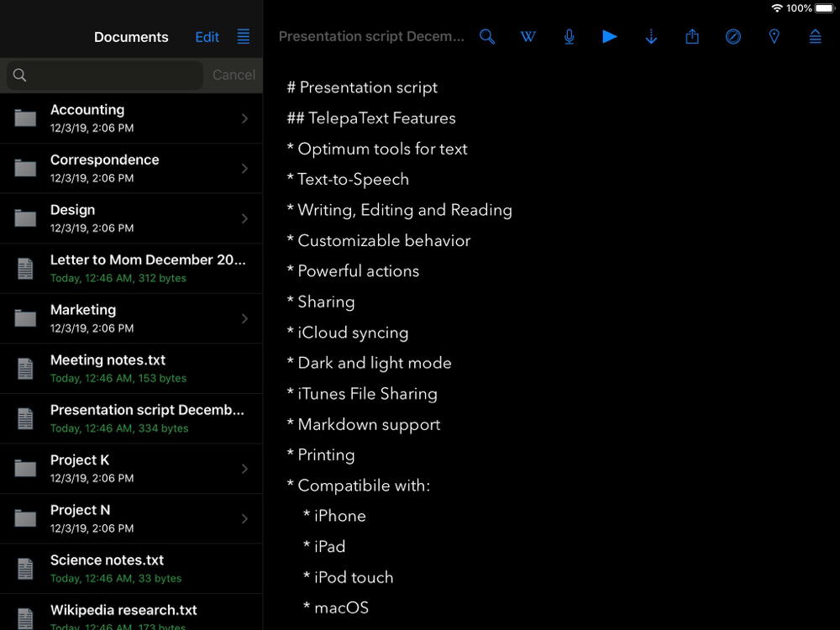Open the Project K folder name
The height and width of the screenshot is (630, 840).
click(x=80, y=459)
